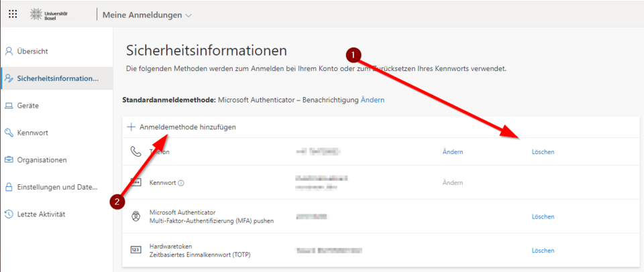Delete the Telefon sign-in method
This screenshot has height=272, width=644.
(x=543, y=152)
